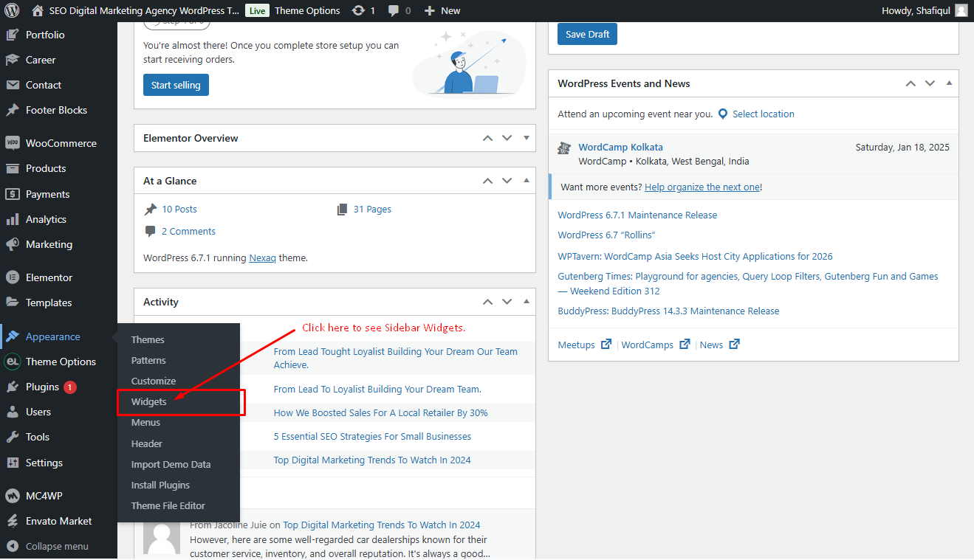Choose Import Demo Data submenu item

coord(171,464)
